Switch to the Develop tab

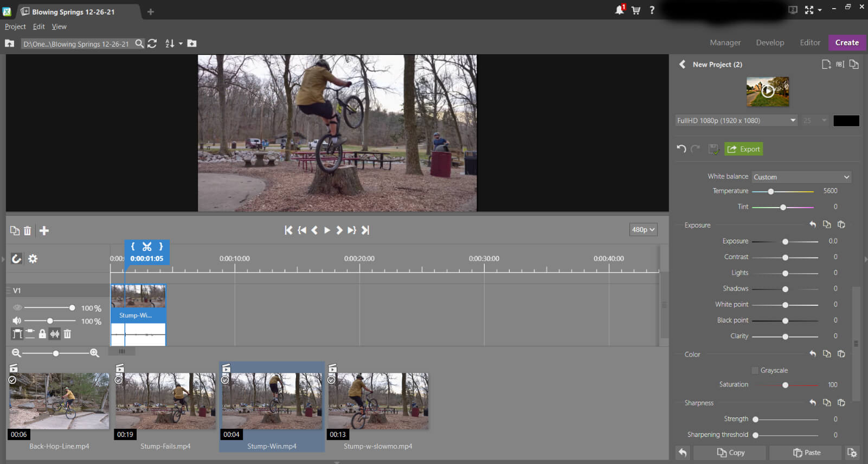click(770, 43)
